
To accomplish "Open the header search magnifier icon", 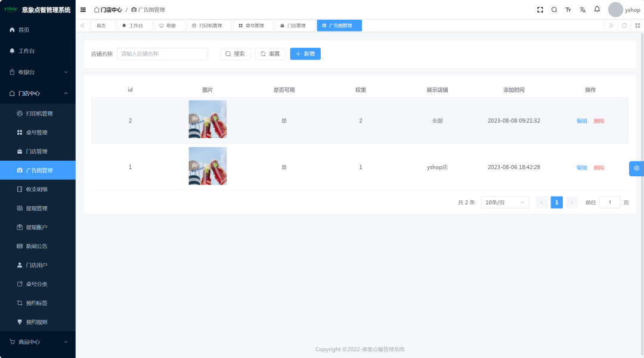I will click(554, 10).
